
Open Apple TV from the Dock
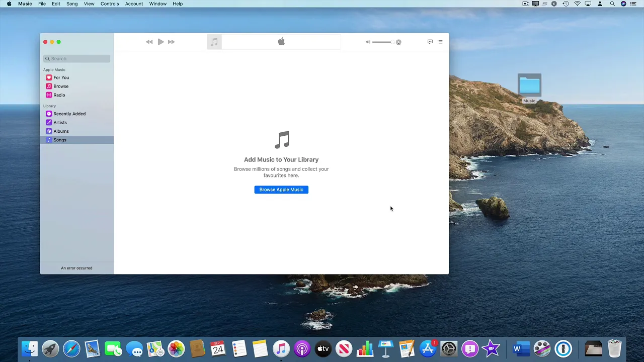pyautogui.click(x=323, y=348)
